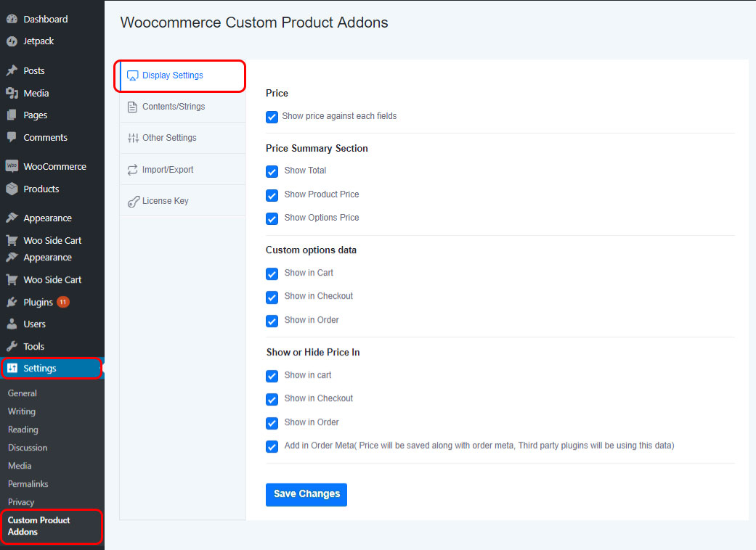This screenshot has height=550, width=756.
Task: Click the Other Settings sliders icon
Action: tap(133, 138)
